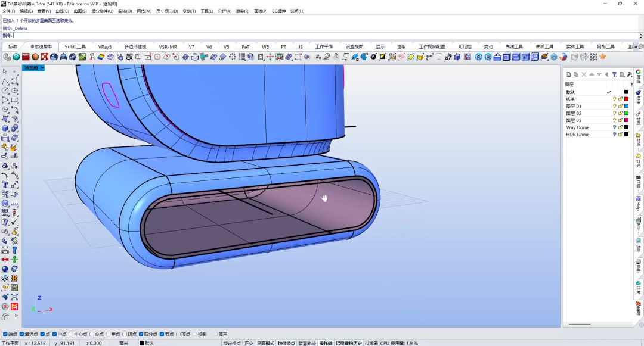Click the pink spiral icon in toolbar
The width and height of the screenshot is (644, 346).
pos(402,57)
